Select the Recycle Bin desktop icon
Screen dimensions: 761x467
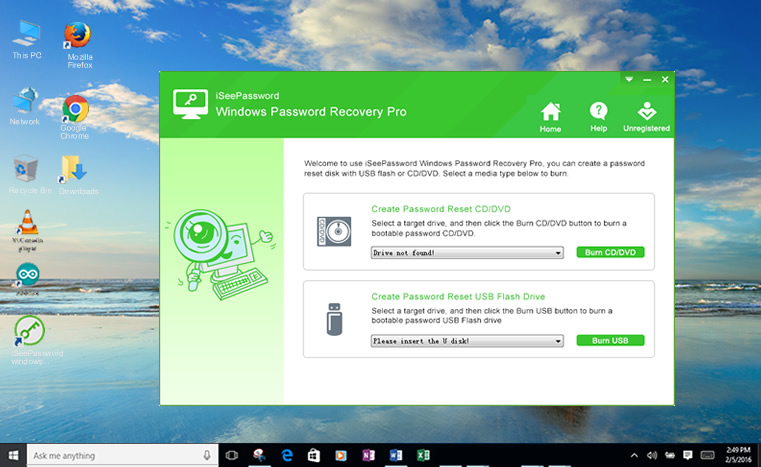coord(29,175)
